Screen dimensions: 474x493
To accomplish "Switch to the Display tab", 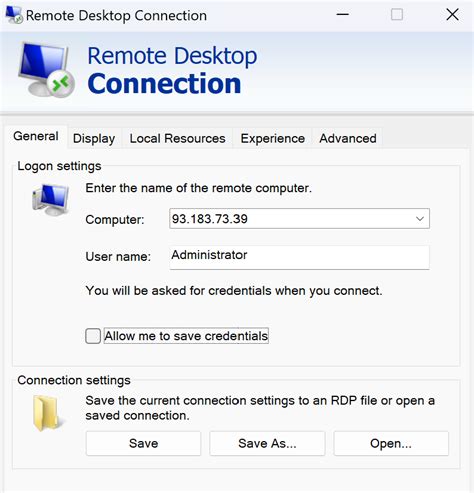I will (x=94, y=138).
